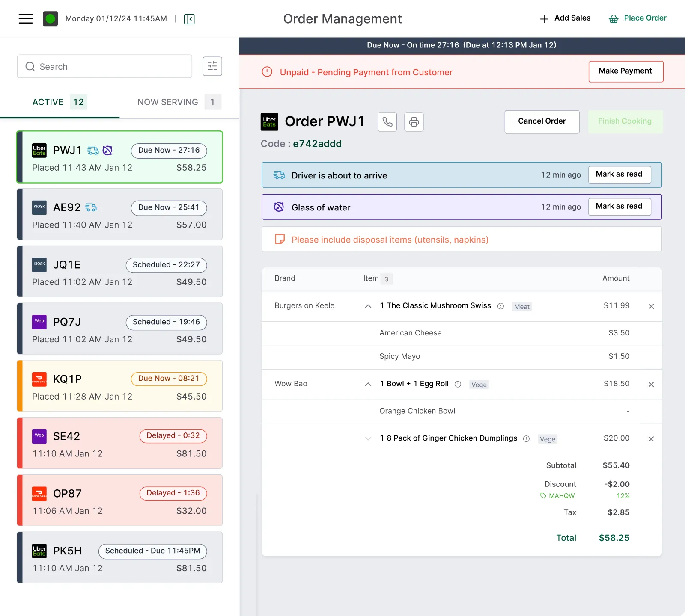Image resolution: width=685 pixels, height=616 pixels.
Task: Mark Glass of water note as read
Action: click(619, 207)
